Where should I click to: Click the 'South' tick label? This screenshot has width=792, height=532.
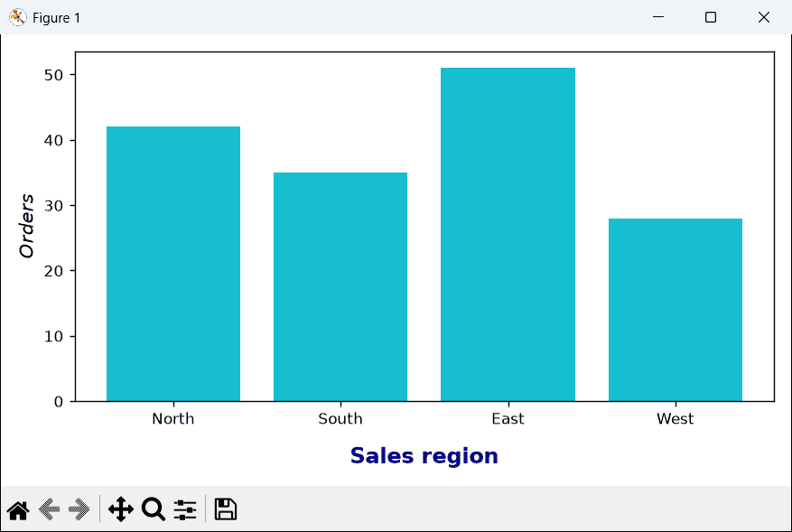tap(340, 419)
